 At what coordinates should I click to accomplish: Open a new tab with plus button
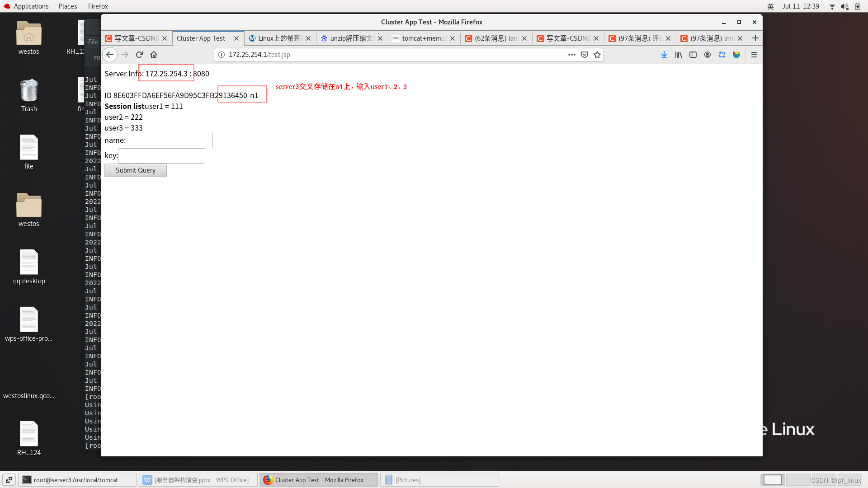tap(755, 38)
